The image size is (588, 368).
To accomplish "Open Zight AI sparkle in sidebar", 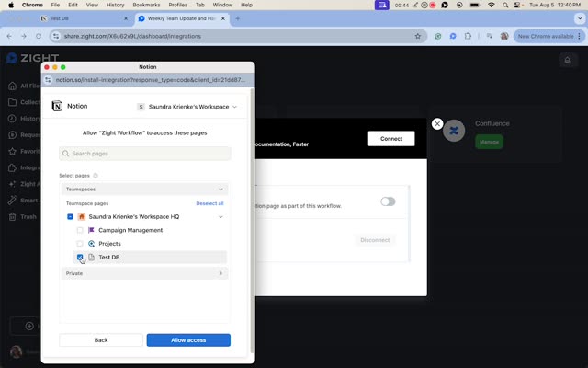I will coord(12,184).
